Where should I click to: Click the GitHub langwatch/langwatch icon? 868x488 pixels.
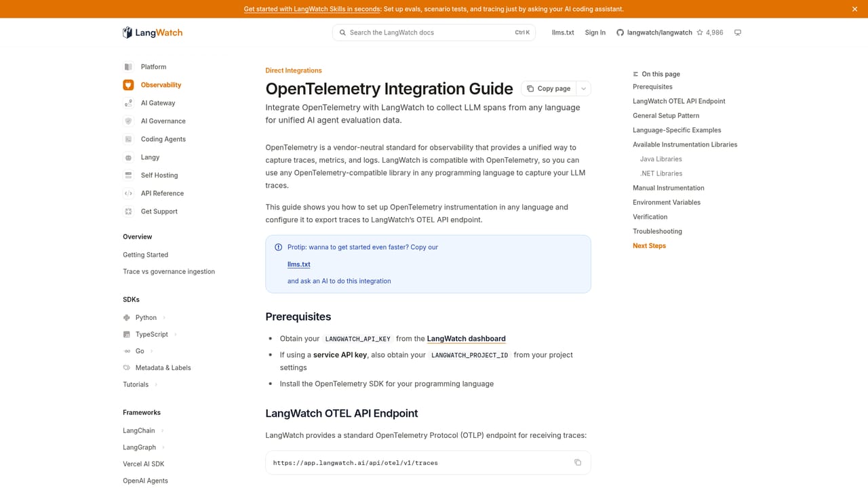(x=620, y=33)
